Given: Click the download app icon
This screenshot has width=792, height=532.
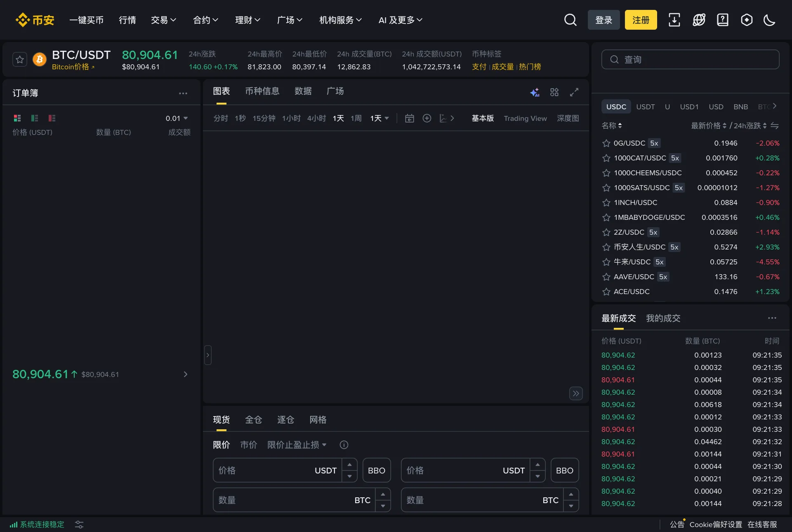Looking at the screenshot, I should (674, 20).
